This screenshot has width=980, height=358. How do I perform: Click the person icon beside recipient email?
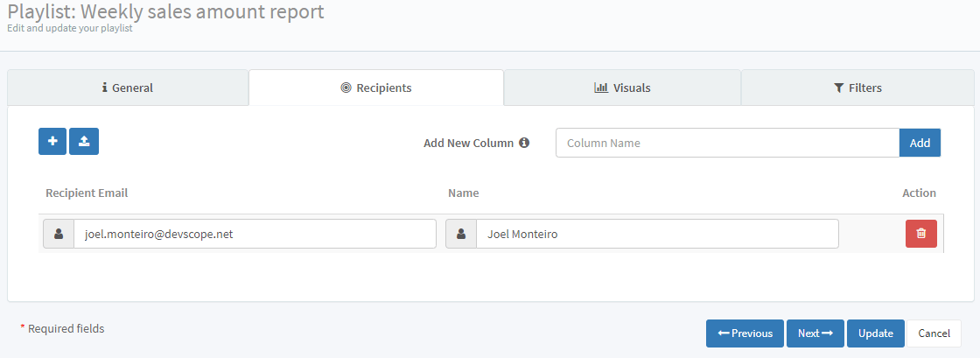pos(59,234)
